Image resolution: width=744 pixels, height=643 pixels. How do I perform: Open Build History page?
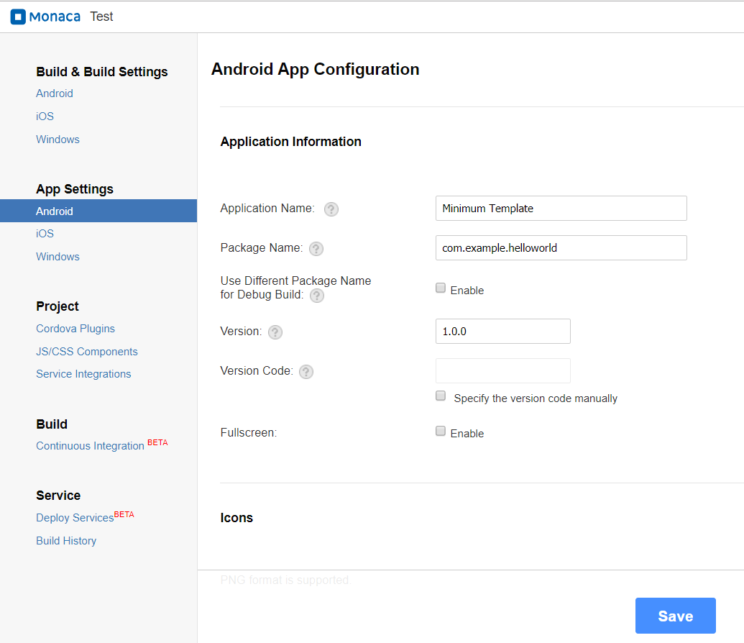click(x=66, y=541)
